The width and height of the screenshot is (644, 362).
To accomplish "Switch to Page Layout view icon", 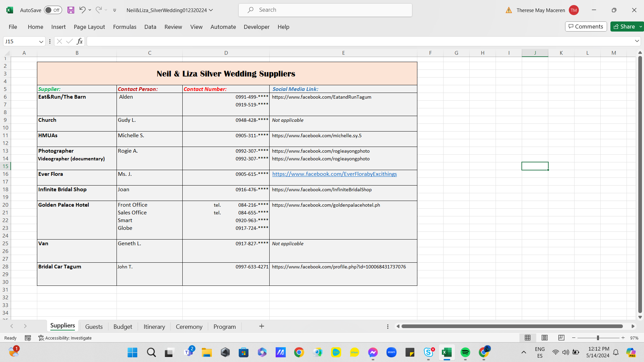I will click(x=545, y=338).
